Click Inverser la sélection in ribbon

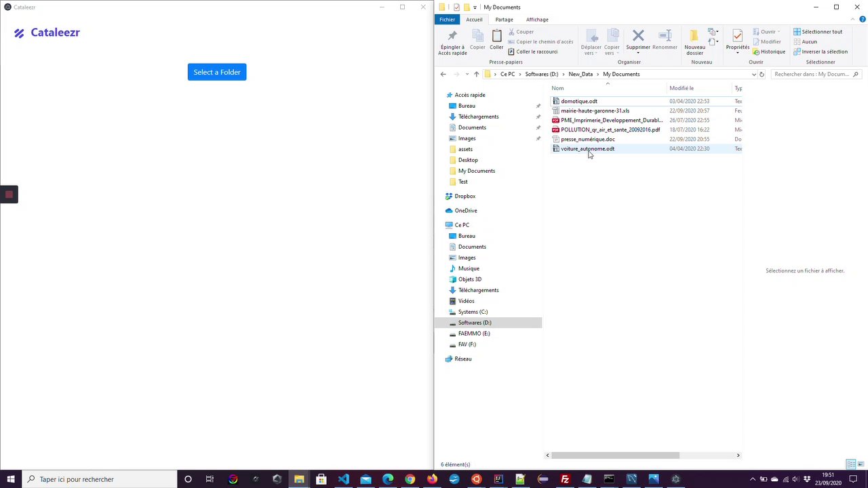(821, 52)
